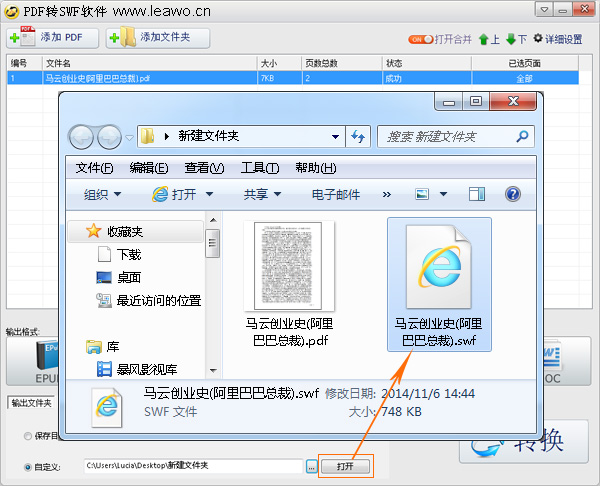Select the DOC output format
Viewport: 600px width, 486px height.
[567, 362]
